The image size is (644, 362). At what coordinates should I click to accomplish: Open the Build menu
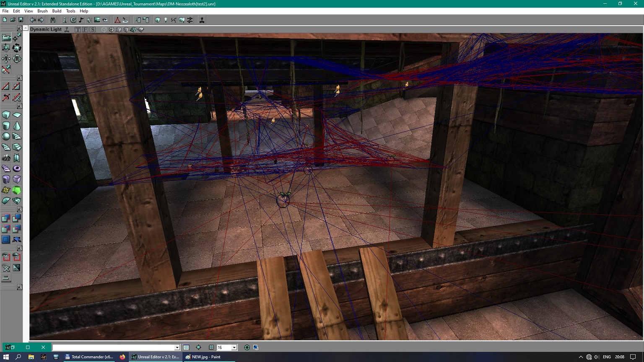click(x=57, y=11)
